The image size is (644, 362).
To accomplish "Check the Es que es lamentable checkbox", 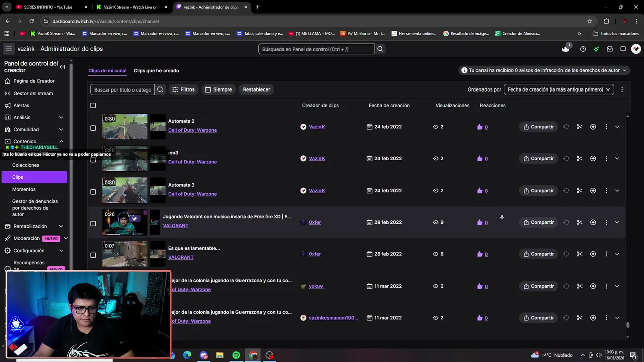I will coord(93,255).
